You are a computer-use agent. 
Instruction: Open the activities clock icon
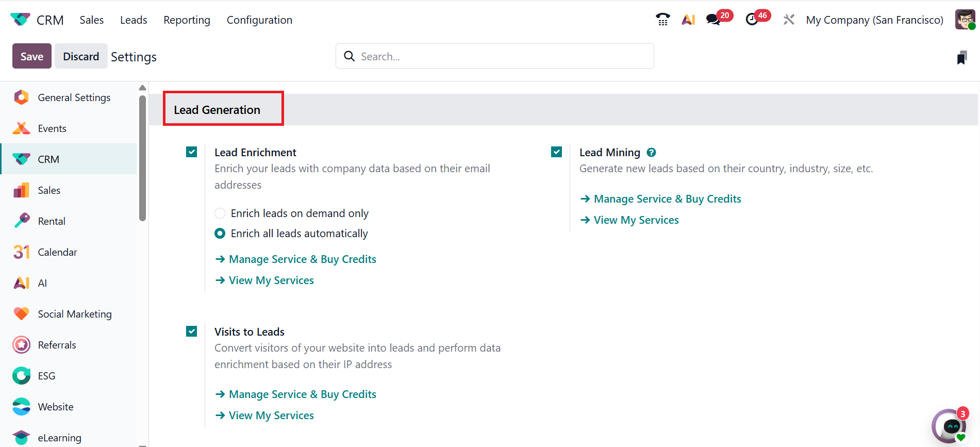[x=752, y=20]
